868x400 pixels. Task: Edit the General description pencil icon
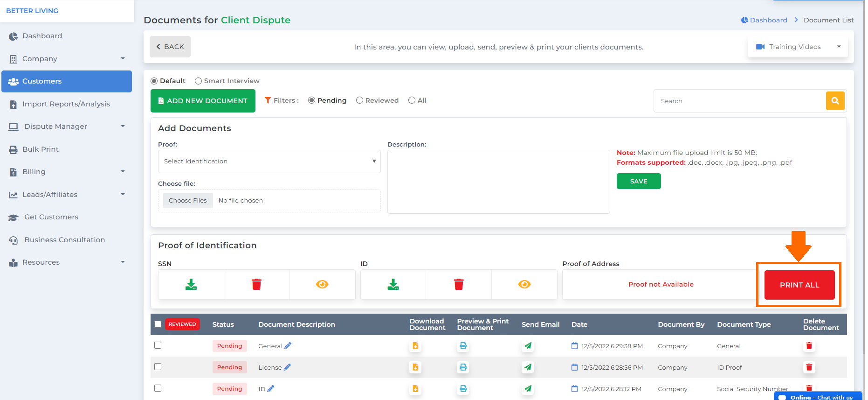click(288, 345)
